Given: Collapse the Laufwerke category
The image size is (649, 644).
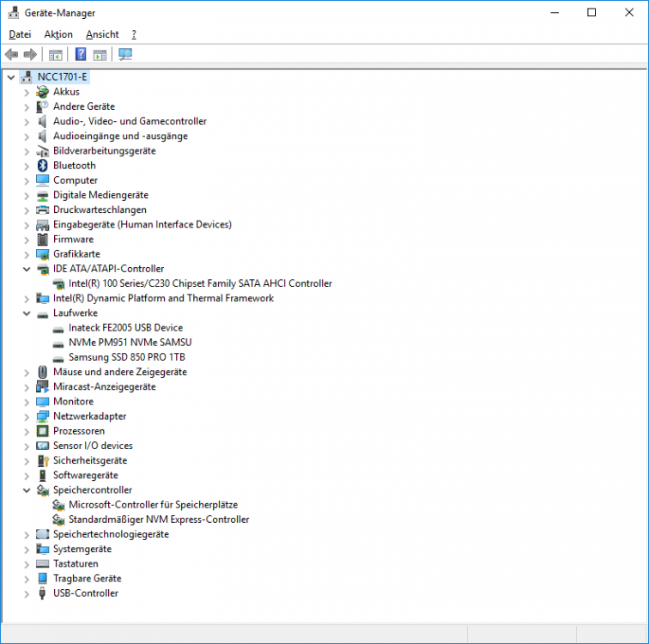Looking at the screenshot, I should pos(27,313).
